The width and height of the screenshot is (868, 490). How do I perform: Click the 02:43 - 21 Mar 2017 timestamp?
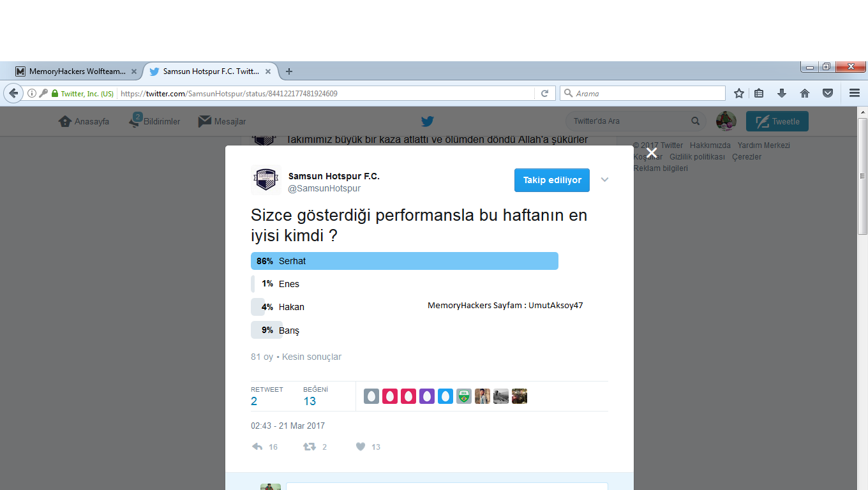coord(288,426)
